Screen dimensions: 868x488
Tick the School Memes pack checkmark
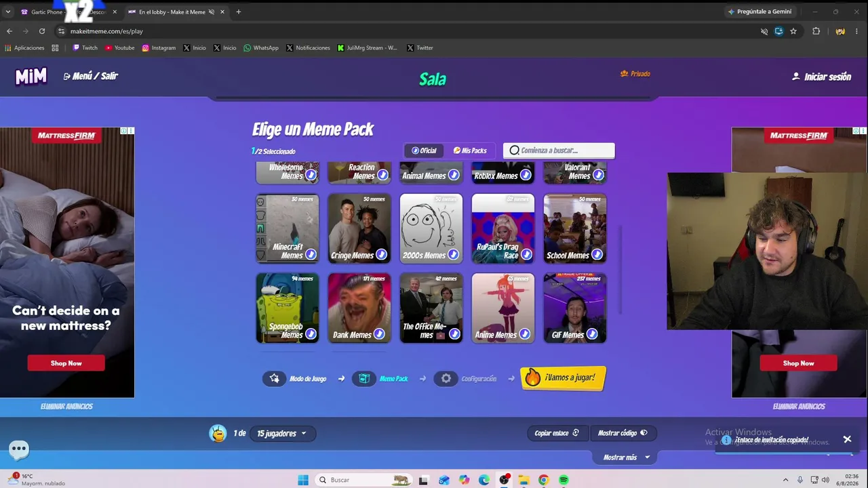point(597,254)
